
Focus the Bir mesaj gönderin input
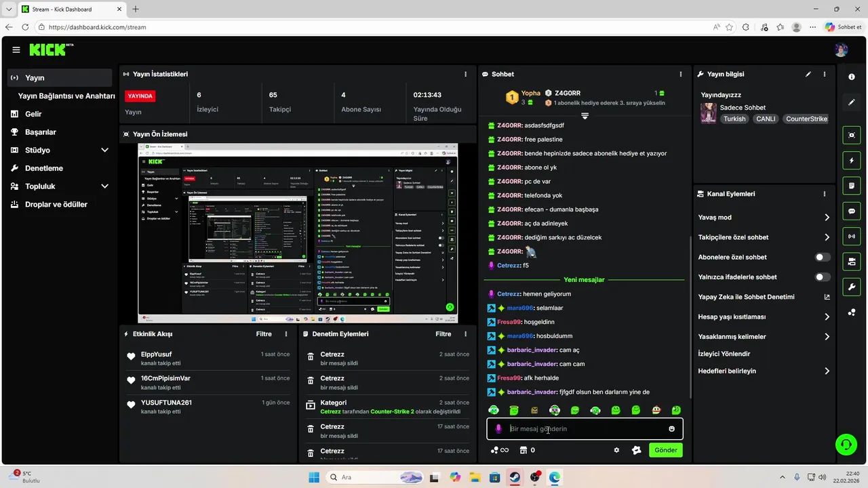point(585,429)
